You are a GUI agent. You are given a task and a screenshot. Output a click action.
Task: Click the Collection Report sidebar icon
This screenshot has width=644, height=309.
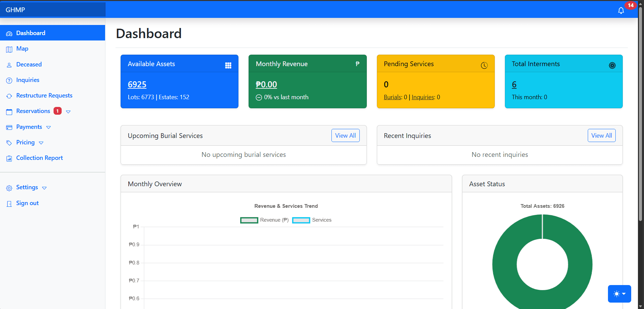[x=9, y=158]
